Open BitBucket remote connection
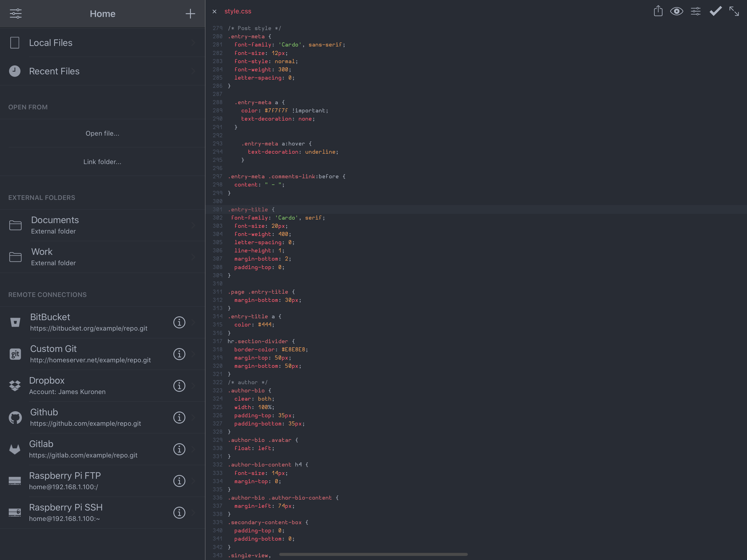Image resolution: width=747 pixels, height=560 pixels. coord(102,322)
